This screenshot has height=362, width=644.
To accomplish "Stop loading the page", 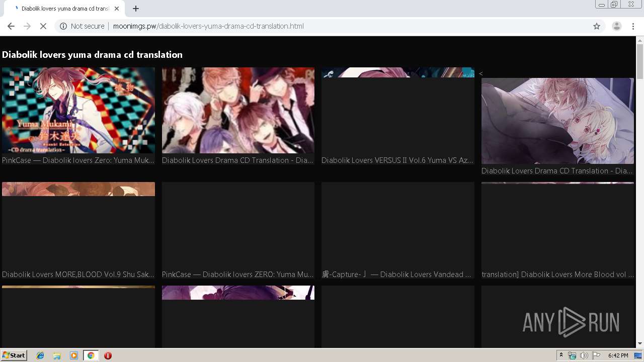I will tap(43, 26).
